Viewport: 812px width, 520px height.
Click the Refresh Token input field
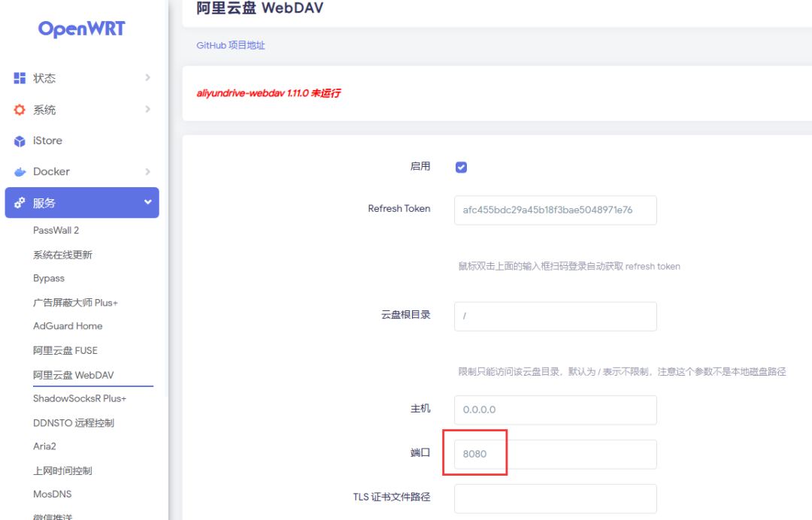coord(555,210)
